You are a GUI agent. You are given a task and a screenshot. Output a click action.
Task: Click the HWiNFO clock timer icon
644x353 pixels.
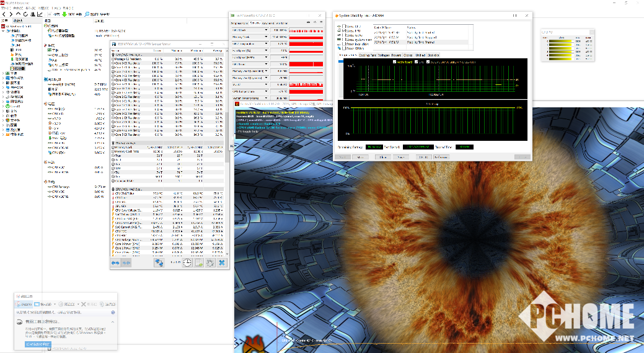pos(187,262)
